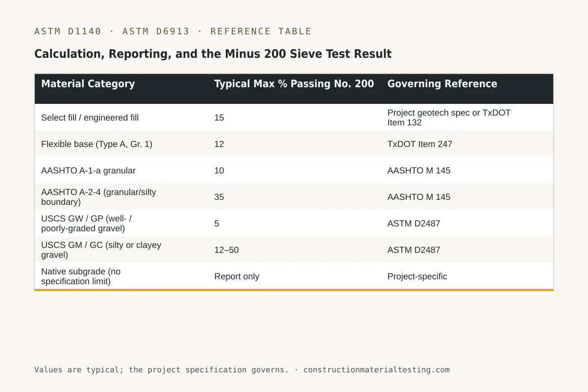The height and width of the screenshot is (392, 588).
Task: Select the 'Select fill / engineered fill' cell
Action: click(x=90, y=118)
